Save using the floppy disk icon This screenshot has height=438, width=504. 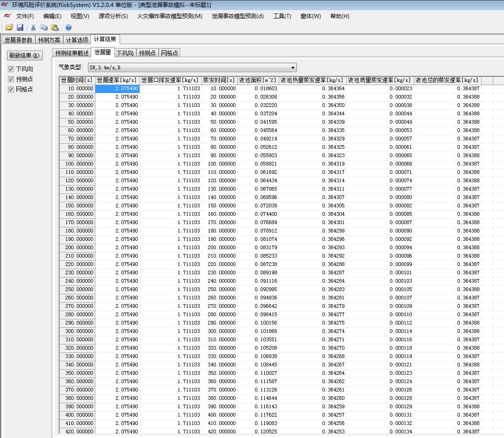point(20,27)
